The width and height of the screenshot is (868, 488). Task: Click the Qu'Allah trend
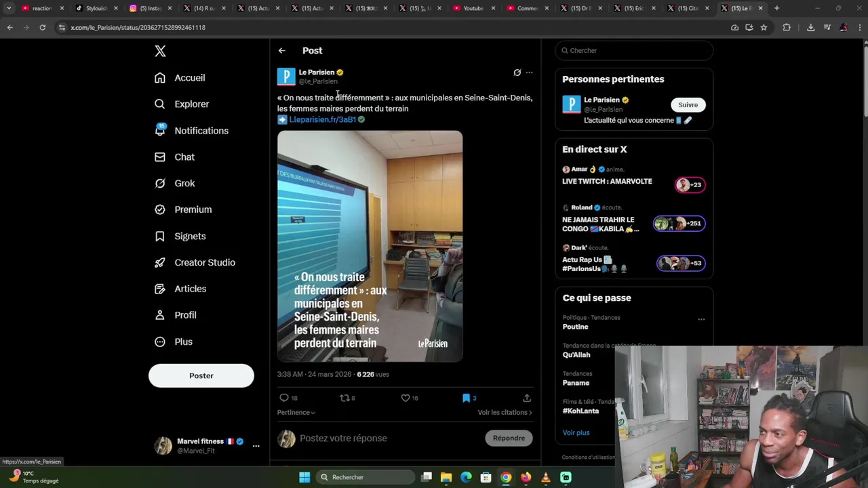(x=576, y=355)
